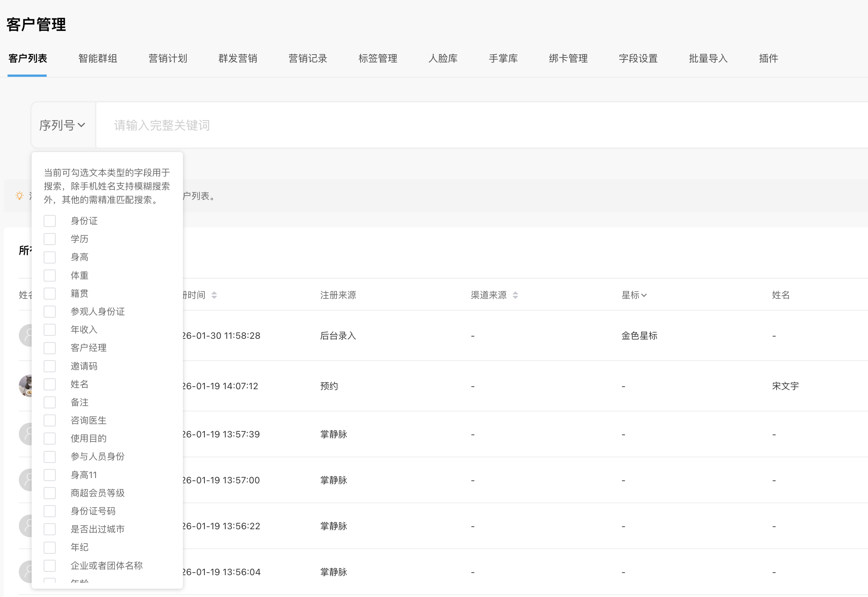The height and width of the screenshot is (597, 868).
Task: Open the 标签管理 tab
Action: coord(378,58)
